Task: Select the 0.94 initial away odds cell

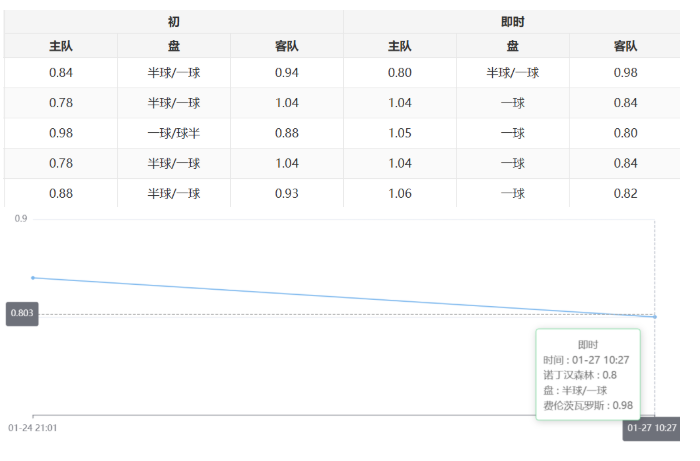Action: [x=286, y=72]
